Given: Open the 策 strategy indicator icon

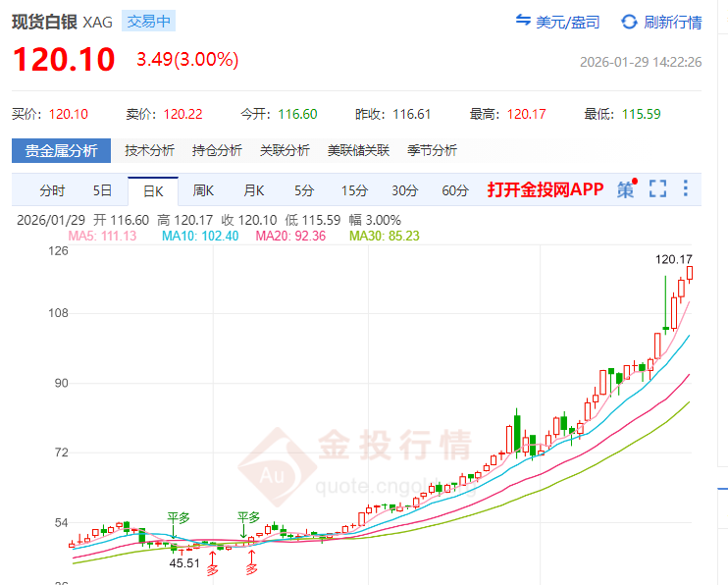Looking at the screenshot, I should pos(626,189).
